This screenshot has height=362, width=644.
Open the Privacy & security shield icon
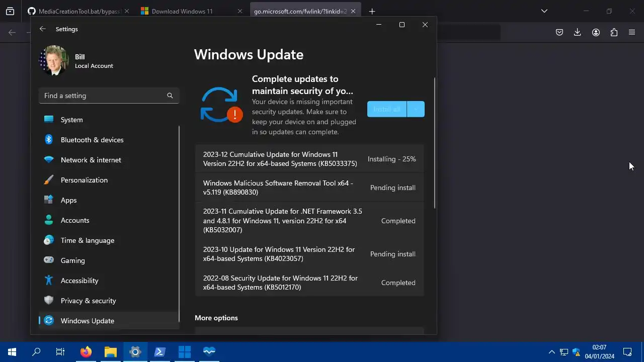(x=49, y=301)
